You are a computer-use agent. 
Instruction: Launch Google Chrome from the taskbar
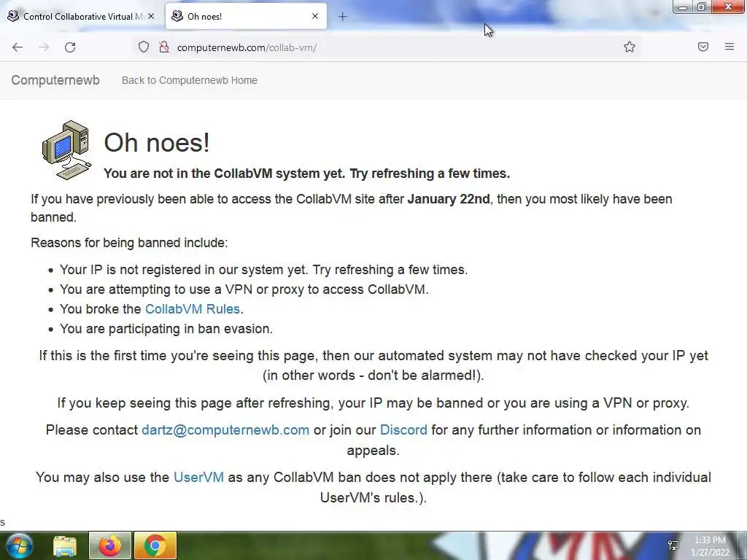[155, 545]
